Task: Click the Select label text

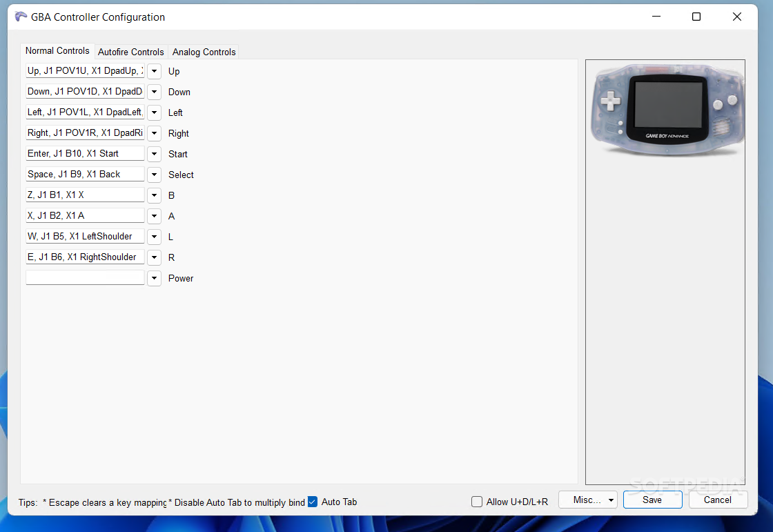Action: click(181, 175)
